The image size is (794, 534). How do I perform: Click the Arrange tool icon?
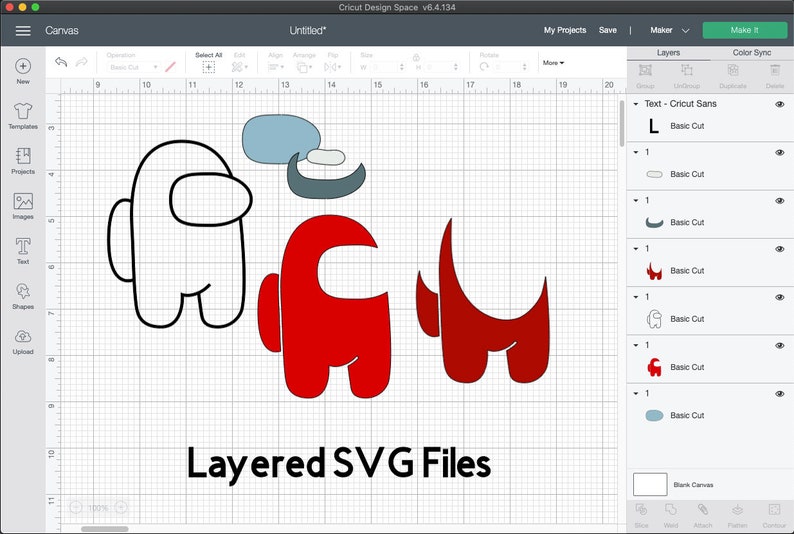[302, 67]
